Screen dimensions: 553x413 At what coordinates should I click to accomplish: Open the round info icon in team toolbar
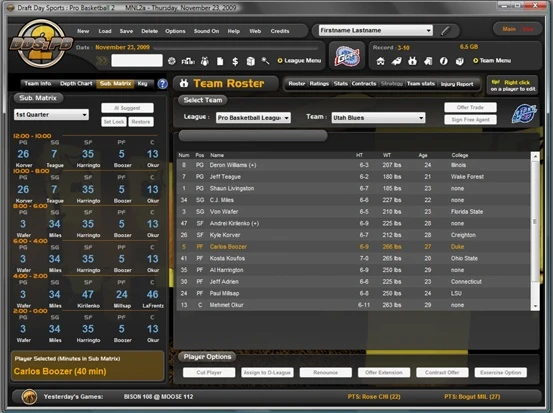click(444, 61)
